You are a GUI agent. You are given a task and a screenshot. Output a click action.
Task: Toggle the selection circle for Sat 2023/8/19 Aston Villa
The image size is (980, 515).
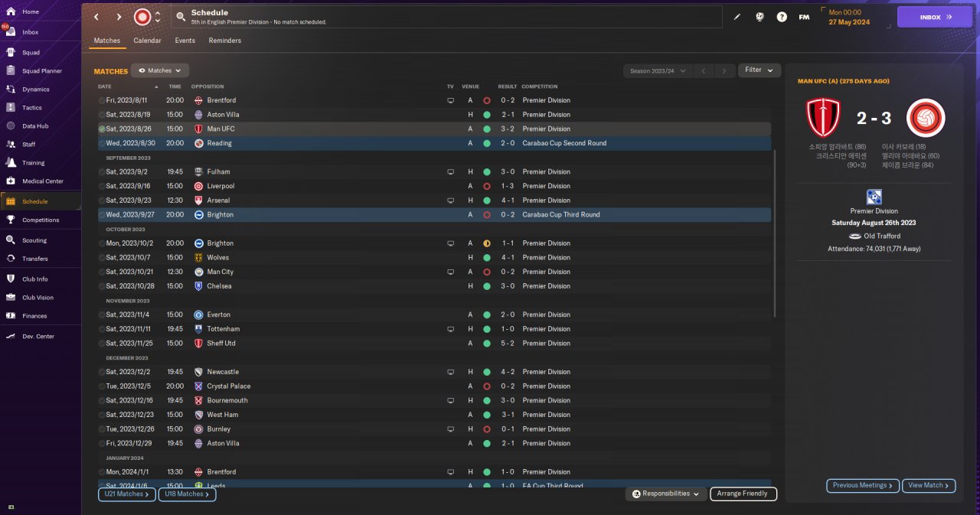(x=102, y=115)
